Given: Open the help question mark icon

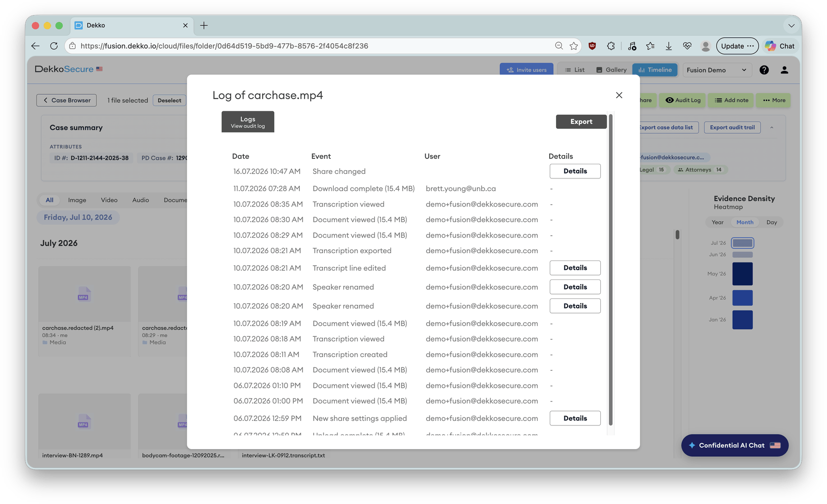Looking at the screenshot, I should click(764, 70).
